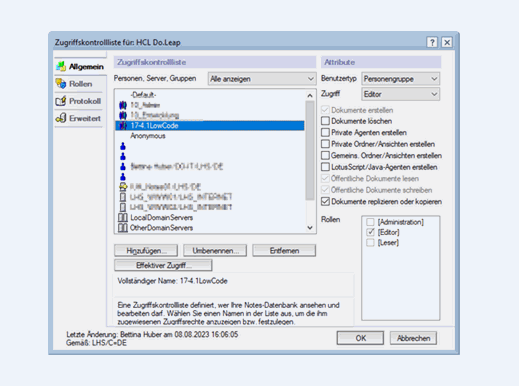Enable Dokumente löschen checkbox
Screen dimensions: 519x386
point(325,121)
